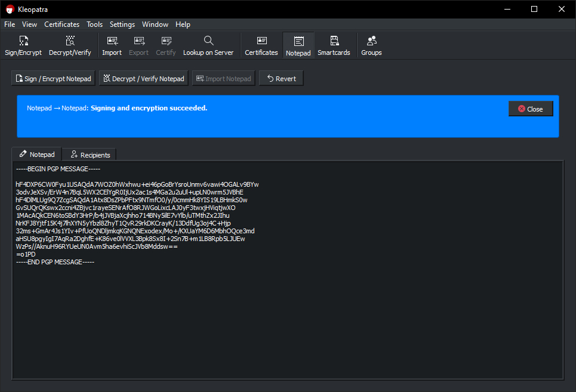Switch to the Notepad toolbar view
The image size is (576, 392).
[x=298, y=45]
